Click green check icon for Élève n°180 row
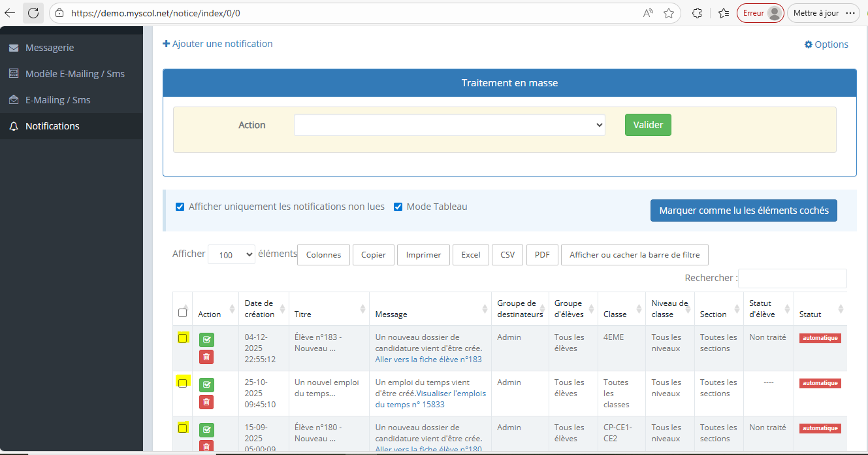The width and height of the screenshot is (868, 455). pos(206,430)
